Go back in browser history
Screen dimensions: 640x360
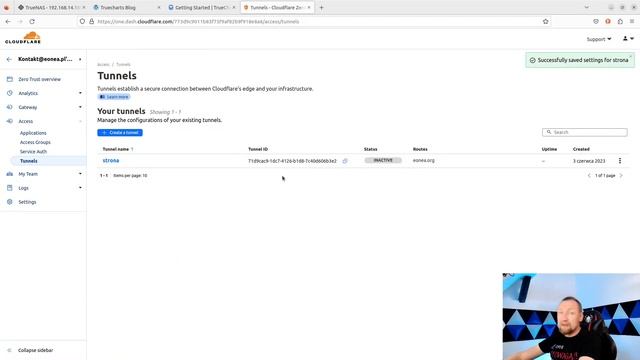tap(8, 21)
